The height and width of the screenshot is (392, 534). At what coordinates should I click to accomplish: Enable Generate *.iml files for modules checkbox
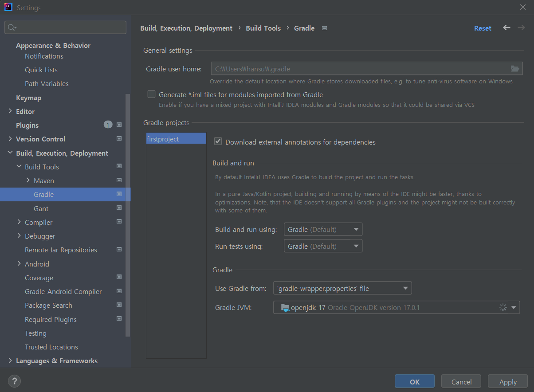(x=152, y=94)
